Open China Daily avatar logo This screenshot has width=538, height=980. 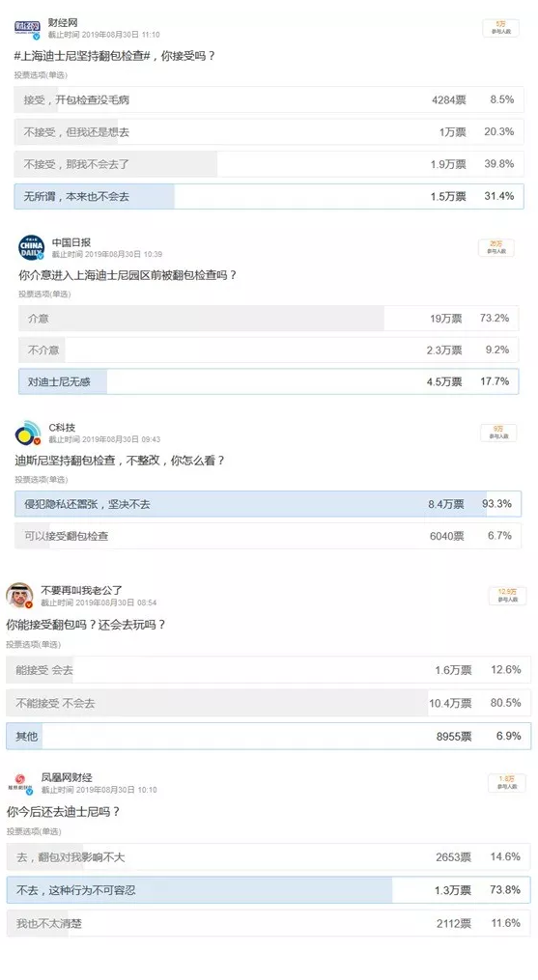pyautogui.click(x=31, y=247)
